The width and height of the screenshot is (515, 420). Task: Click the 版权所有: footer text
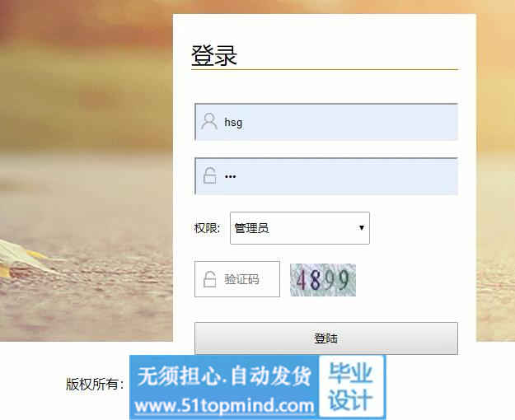[x=95, y=384]
